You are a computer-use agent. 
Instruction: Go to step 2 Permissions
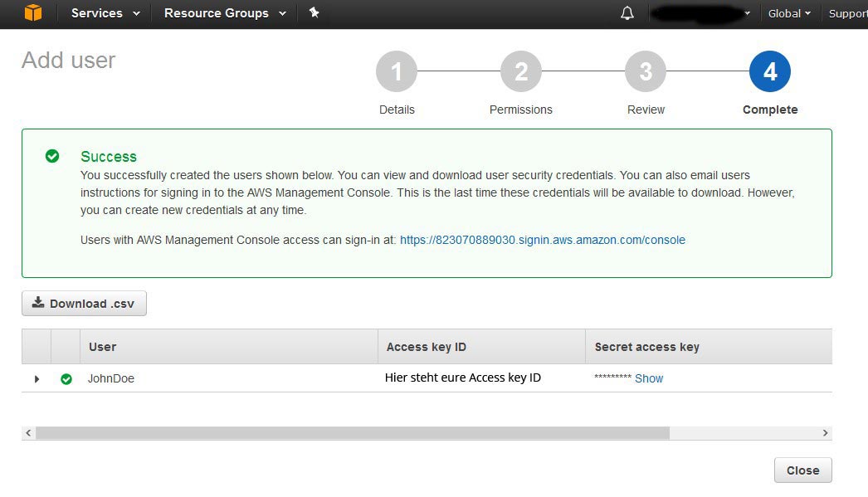click(521, 71)
